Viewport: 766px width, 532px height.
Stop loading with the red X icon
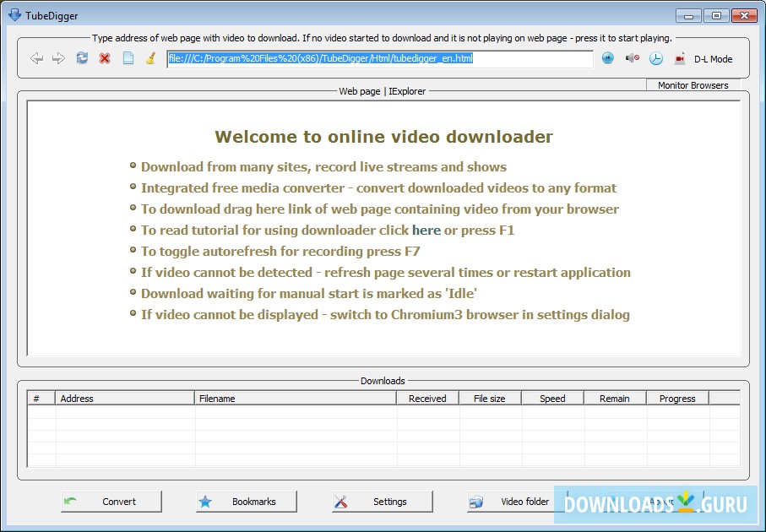(105, 58)
